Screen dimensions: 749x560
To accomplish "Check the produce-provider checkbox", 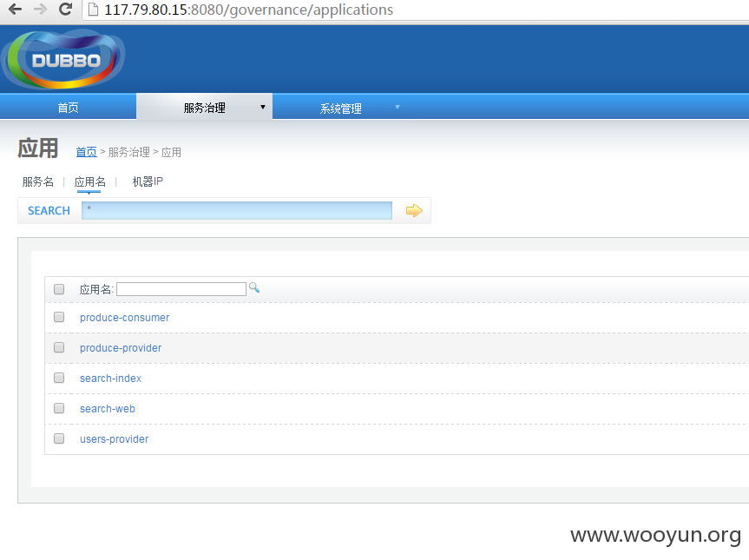I will pyautogui.click(x=59, y=347).
